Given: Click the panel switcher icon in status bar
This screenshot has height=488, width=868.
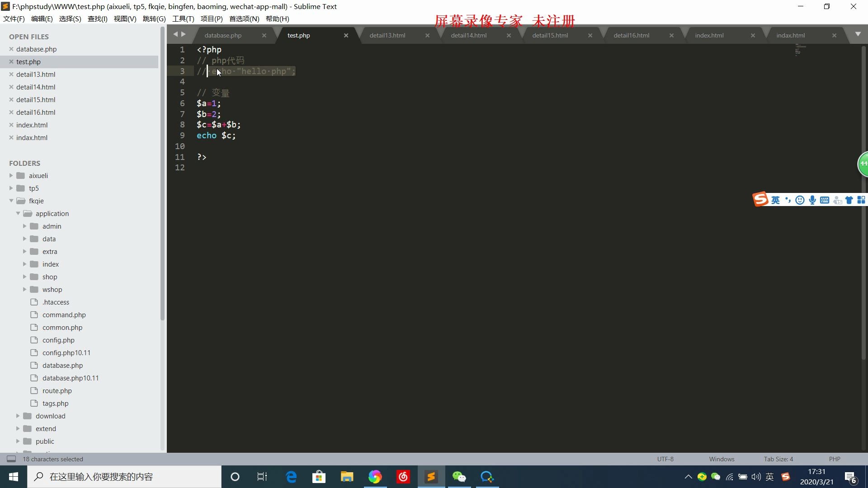Looking at the screenshot, I should 11,459.
